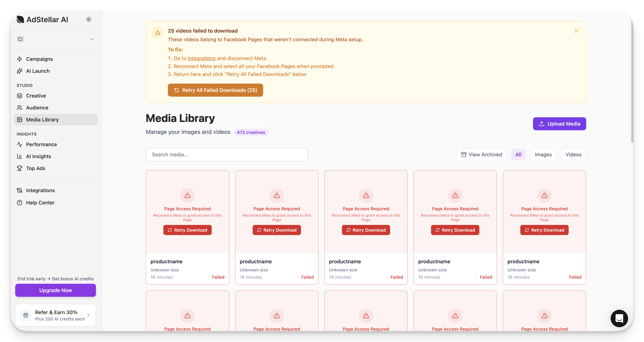644x342 pixels.
Task: Select the All media filter
Action: (x=518, y=155)
